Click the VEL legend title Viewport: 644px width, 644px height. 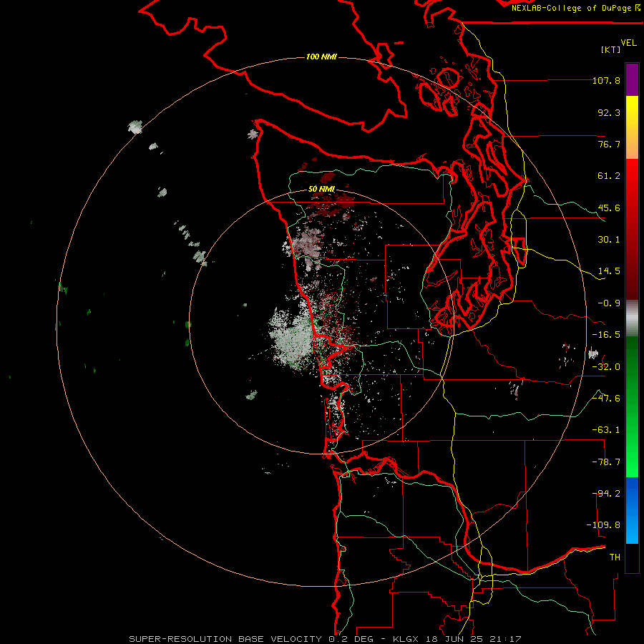click(628, 43)
